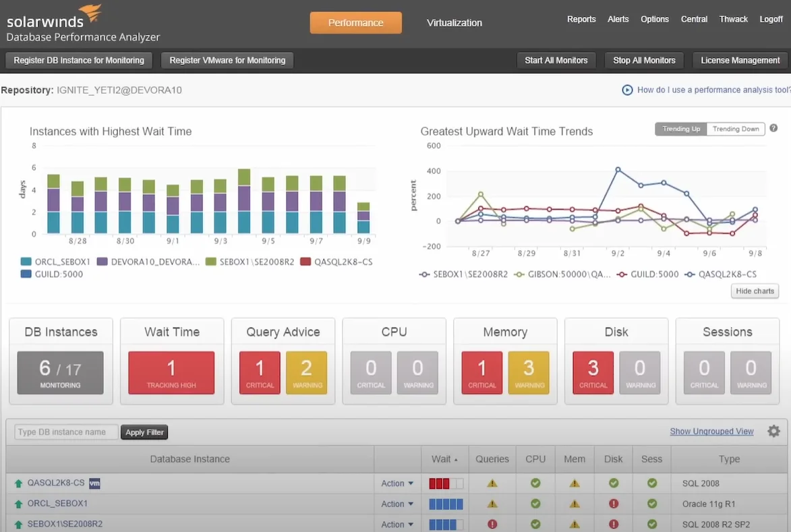Click the yellow warning icon in QASQL2K8-CS Mem column
Image resolution: width=791 pixels, height=532 pixels.
tap(575, 483)
